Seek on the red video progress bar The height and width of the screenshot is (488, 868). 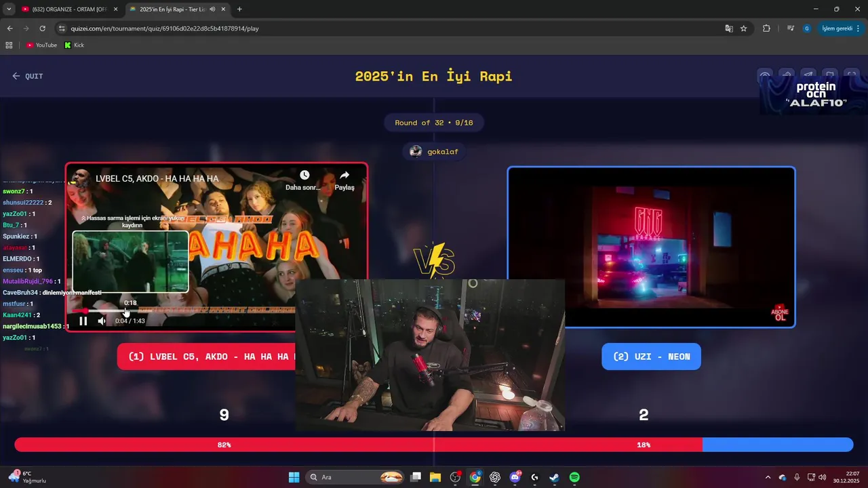(183, 310)
